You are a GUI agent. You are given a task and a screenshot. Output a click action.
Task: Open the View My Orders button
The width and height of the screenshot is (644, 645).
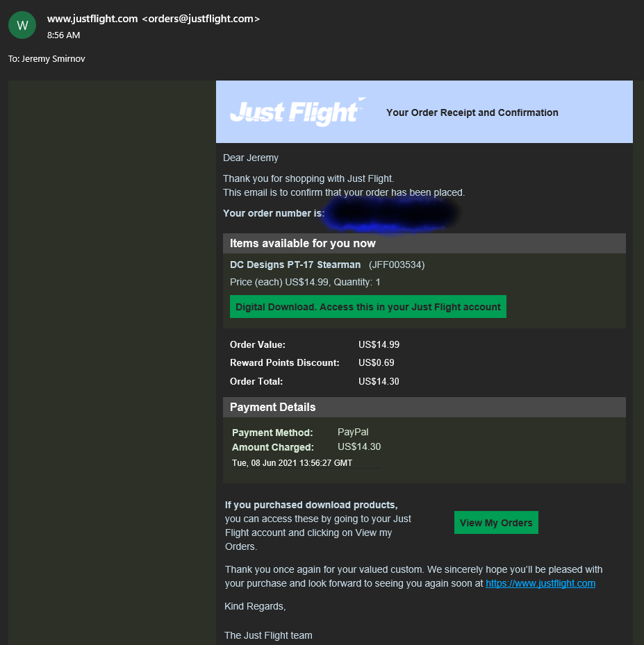point(496,522)
